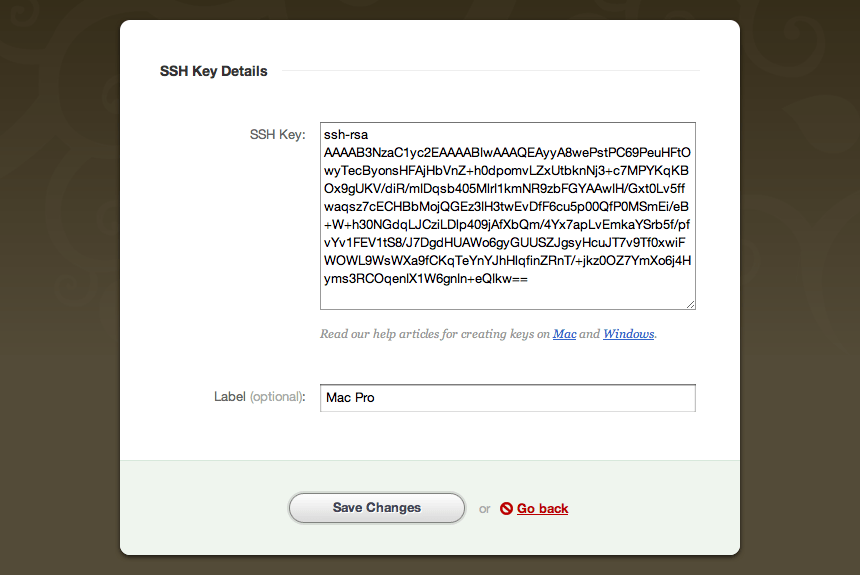The width and height of the screenshot is (860, 575).
Task: Focus the Label input containing Mac Pro
Action: click(x=507, y=398)
